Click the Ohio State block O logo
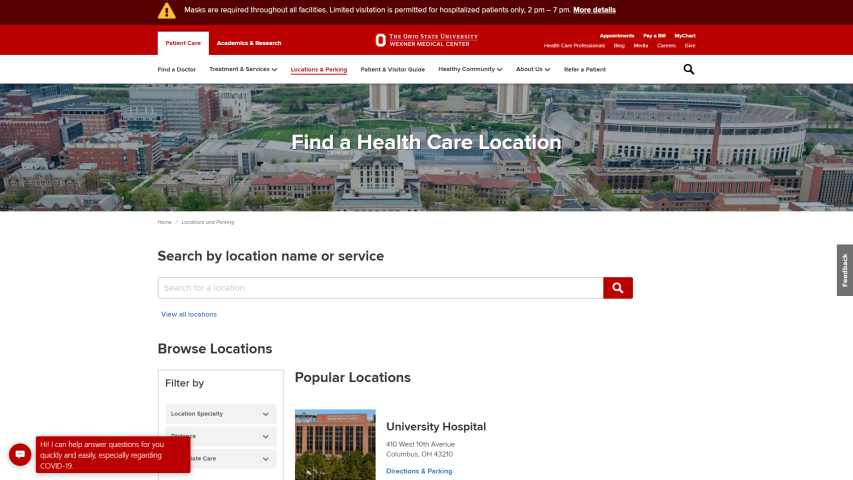Screen dimensions: 853x480 pyautogui.click(x=380, y=40)
